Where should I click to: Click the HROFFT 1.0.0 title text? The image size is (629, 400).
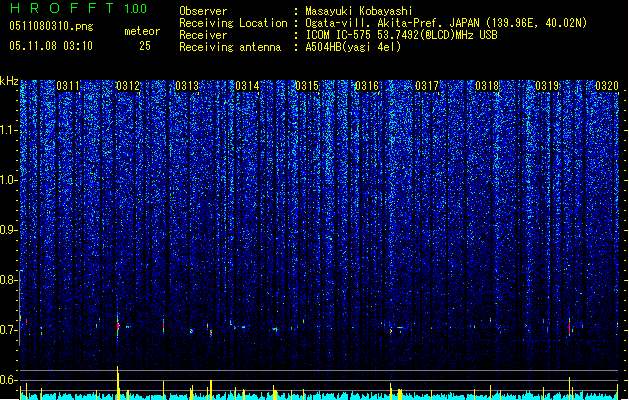(x=78, y=8)
